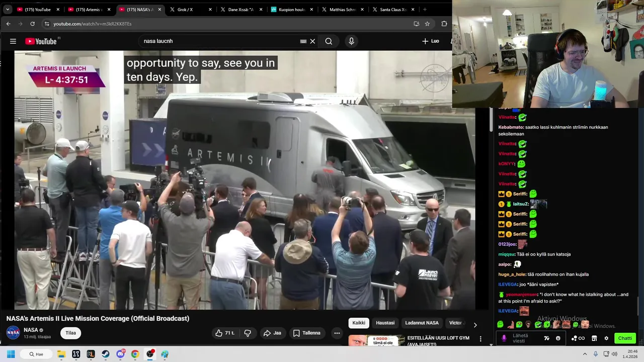
Task: Open the 7TV emote menu in chat
Action: (547, 338)
